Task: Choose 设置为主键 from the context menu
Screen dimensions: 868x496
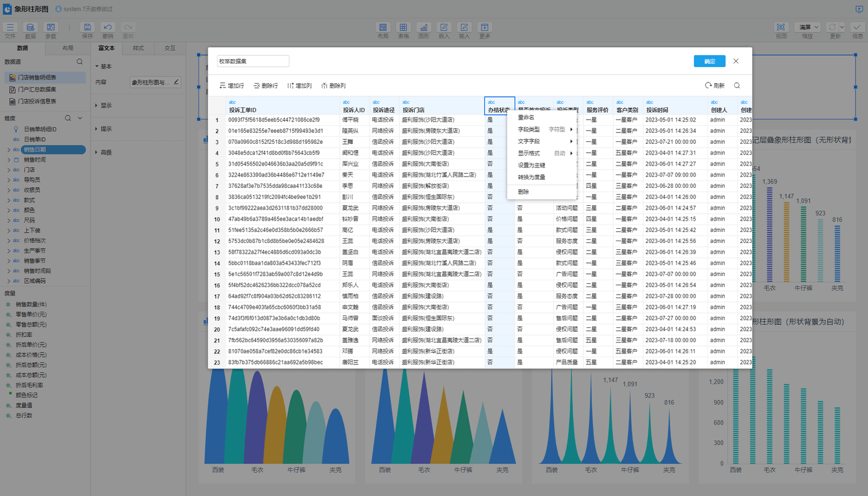Action: click(531, 166)
